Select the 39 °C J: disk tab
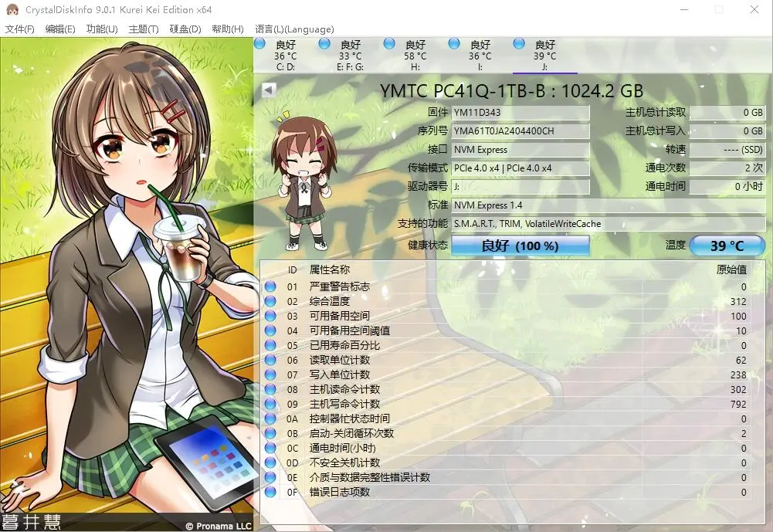Image resolution: width=773 pixels, height=532 pixels. tap(544, 56)
